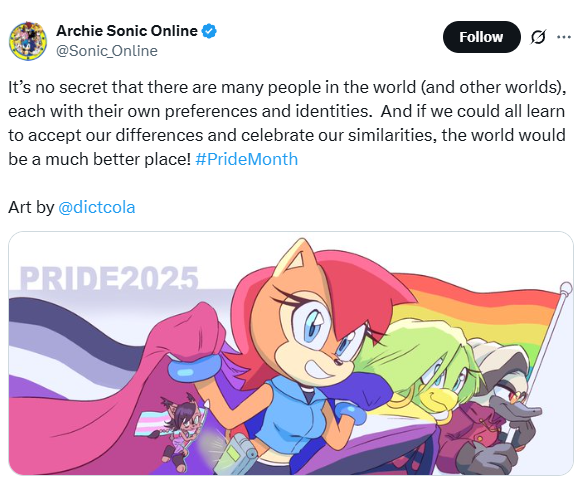Open the Pride 2025 artwork image
This screenshot has height=486, width=583.
291,353
